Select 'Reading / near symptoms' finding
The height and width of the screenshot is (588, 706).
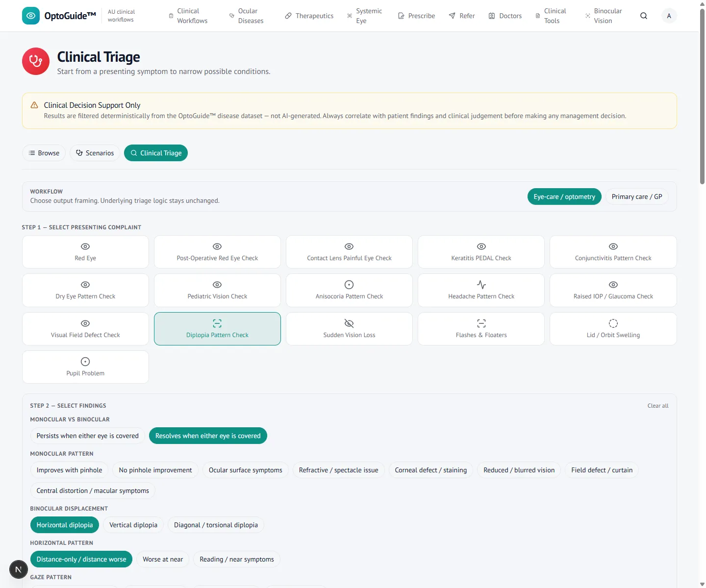[237, 559]
